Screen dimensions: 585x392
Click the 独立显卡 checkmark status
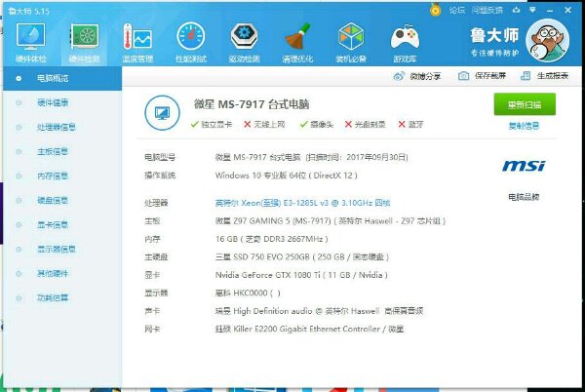tap(212, 124)
